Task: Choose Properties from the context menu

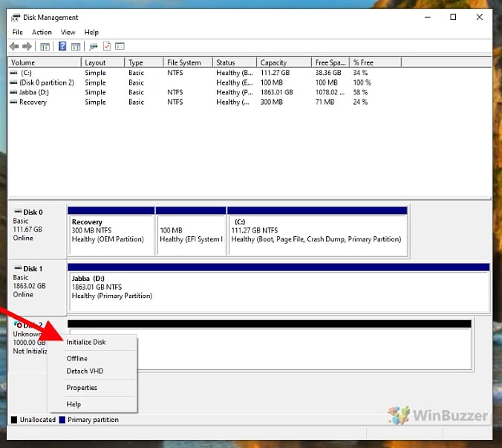Action: (92, 388)
